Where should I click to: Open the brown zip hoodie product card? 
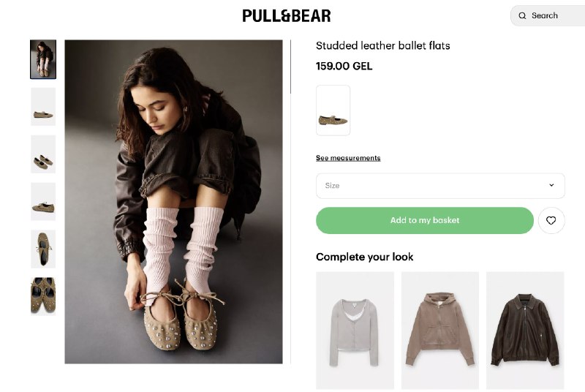[x=440, y=331]
